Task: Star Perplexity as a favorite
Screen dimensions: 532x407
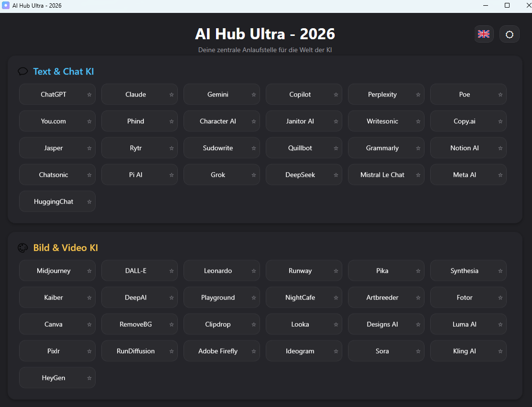Action: pos(418,95)
